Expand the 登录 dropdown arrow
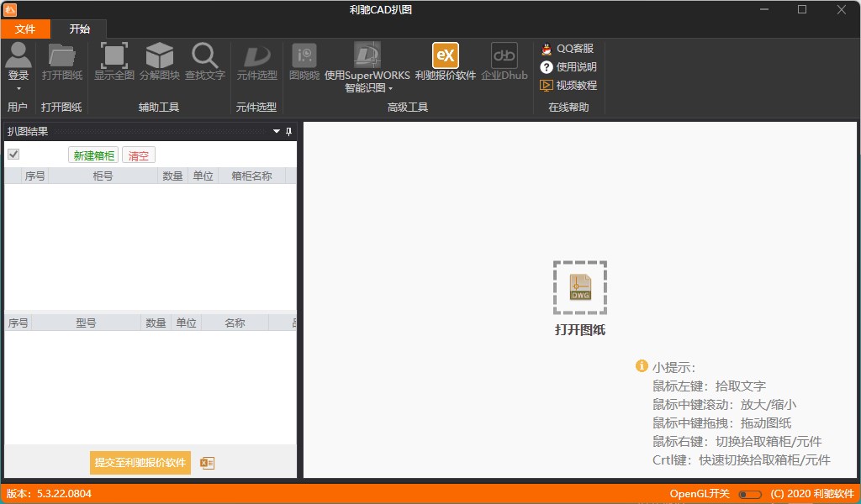Viewport: 861px width, 504px height. click(18, 88)
